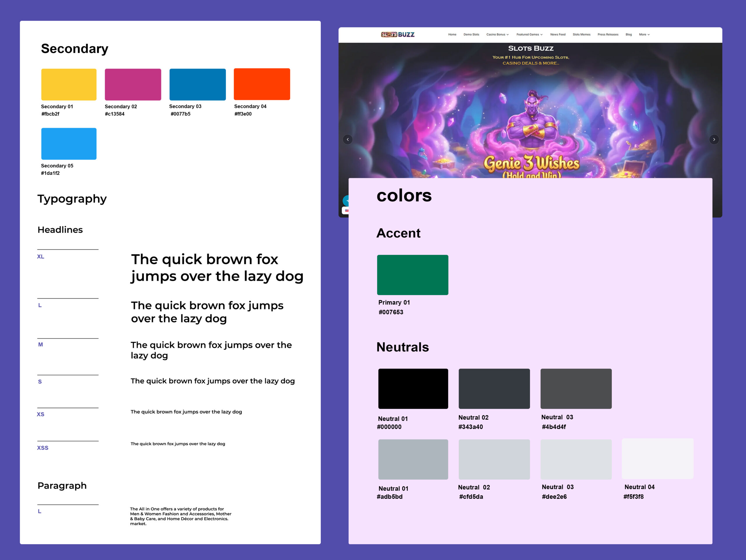Screen dimensions: 746x560
Task: Open the More dropdown in the navigation
Action: tap(644, 34)
